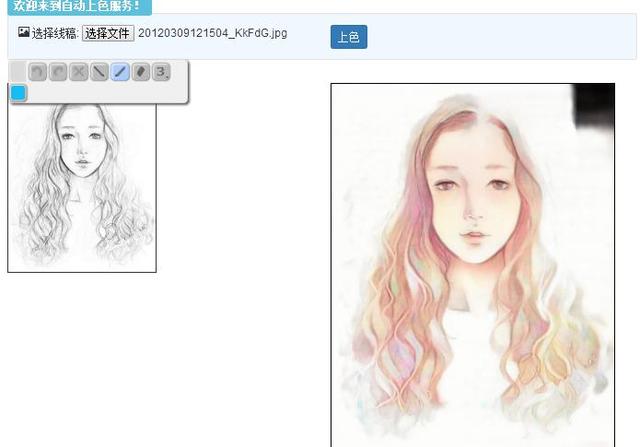The image size is (640, 447).
Task: Select the highlighted blue brush tool
Action: (x=120, y=72)
